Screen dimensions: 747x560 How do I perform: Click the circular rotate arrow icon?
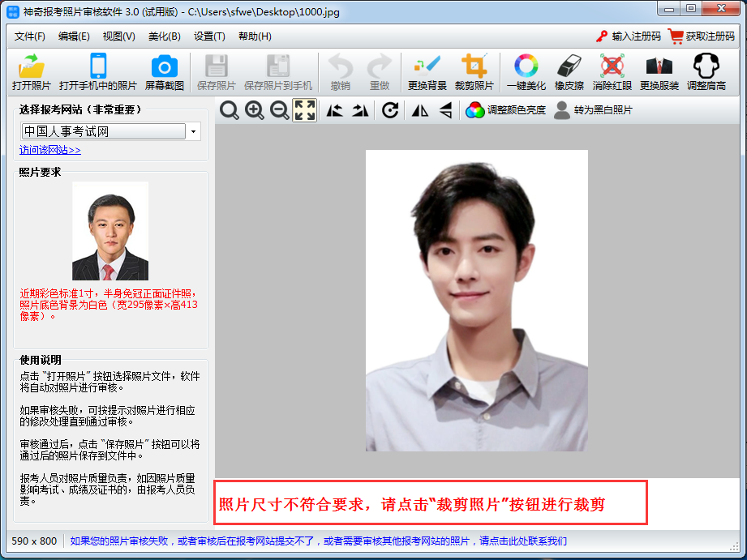click(389, 110)
